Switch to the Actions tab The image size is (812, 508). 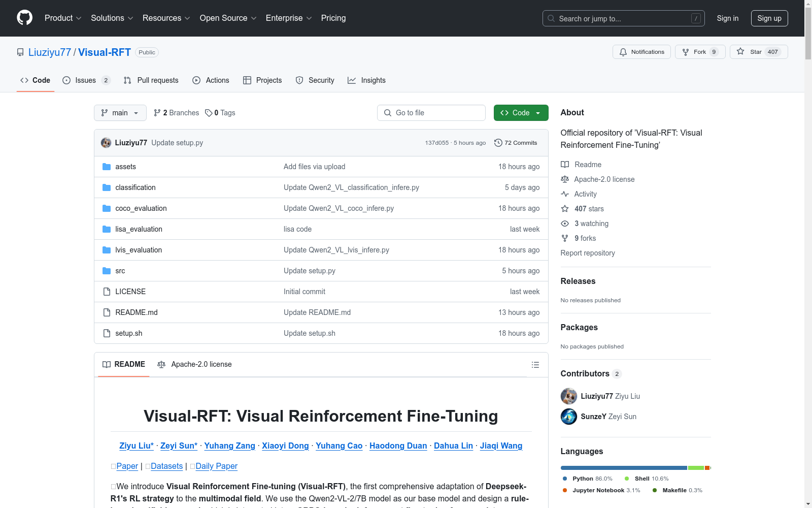(211, 80)
